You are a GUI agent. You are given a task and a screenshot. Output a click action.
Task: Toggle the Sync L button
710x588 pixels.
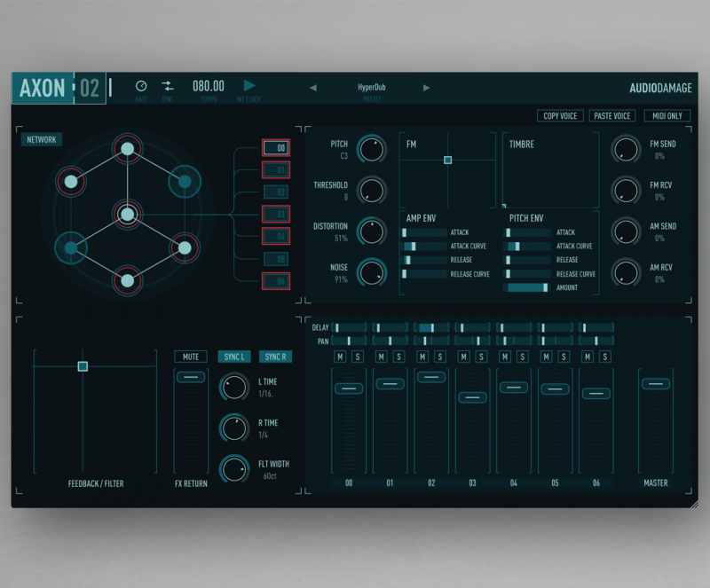click(233, 357)
